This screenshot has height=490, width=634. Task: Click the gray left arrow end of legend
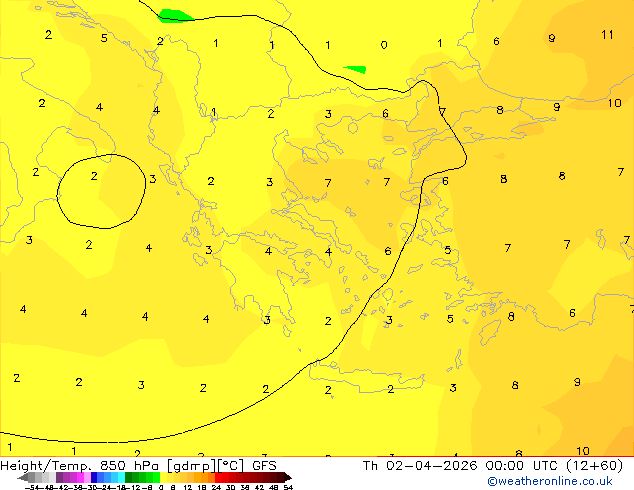(23, 477)
